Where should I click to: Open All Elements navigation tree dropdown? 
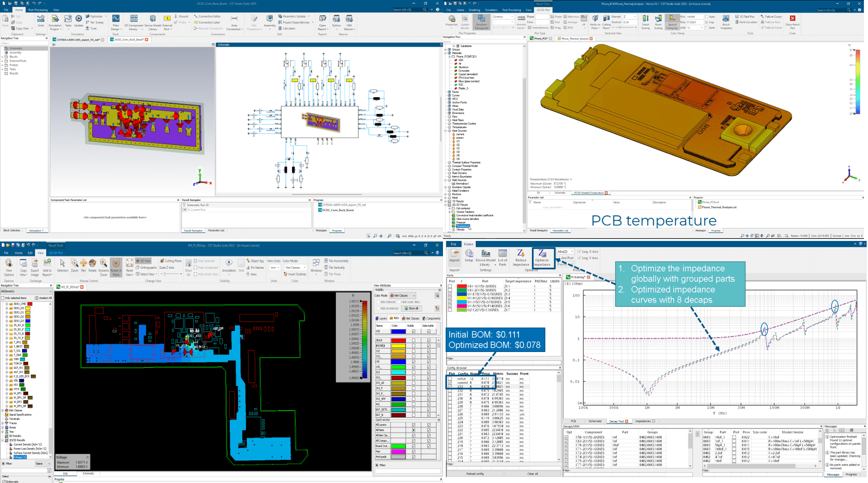[26, 291]
